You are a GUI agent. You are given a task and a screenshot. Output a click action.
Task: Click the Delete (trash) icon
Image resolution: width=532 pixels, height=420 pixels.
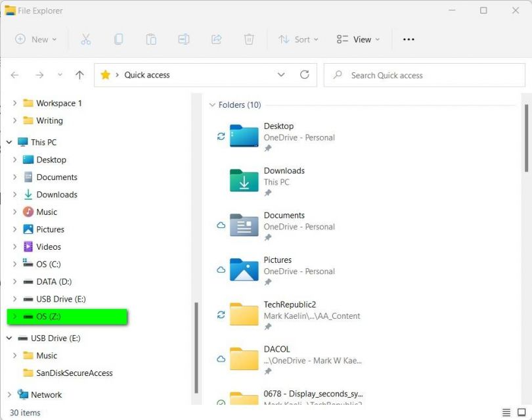pyautogui.click(x=249, y=39)
